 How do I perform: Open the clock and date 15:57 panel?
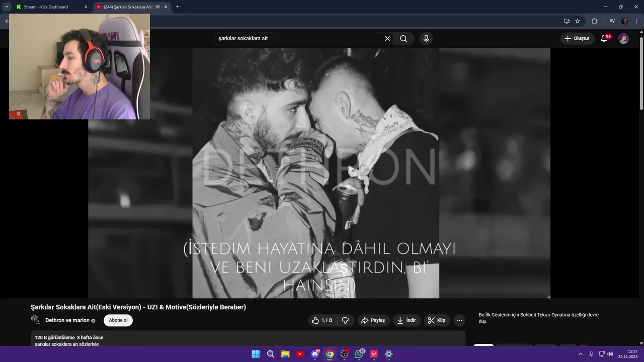[628, 354]
